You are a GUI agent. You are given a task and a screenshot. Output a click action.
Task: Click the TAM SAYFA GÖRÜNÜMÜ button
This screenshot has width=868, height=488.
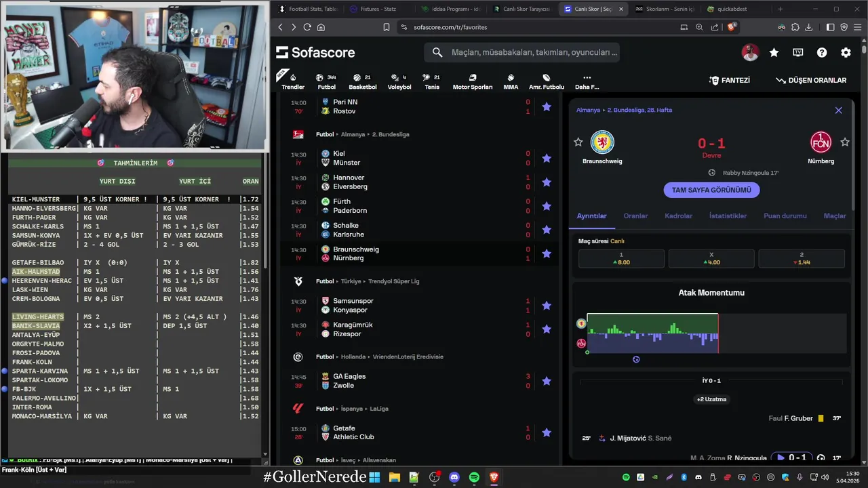pos(711,190)
